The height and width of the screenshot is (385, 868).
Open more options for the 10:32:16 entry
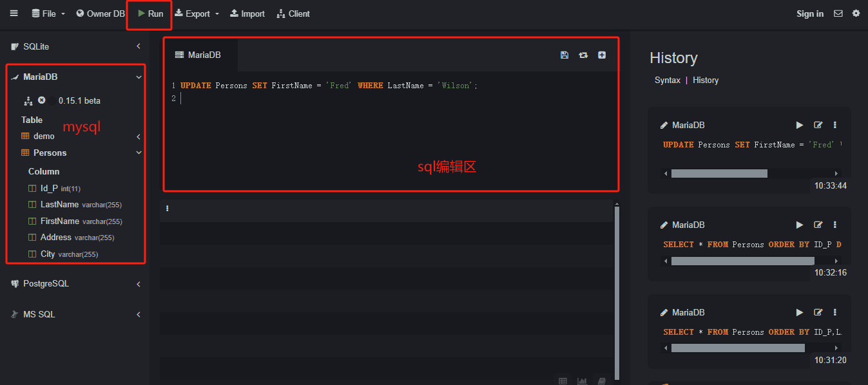pyautogui.click(x=835, y=225)
